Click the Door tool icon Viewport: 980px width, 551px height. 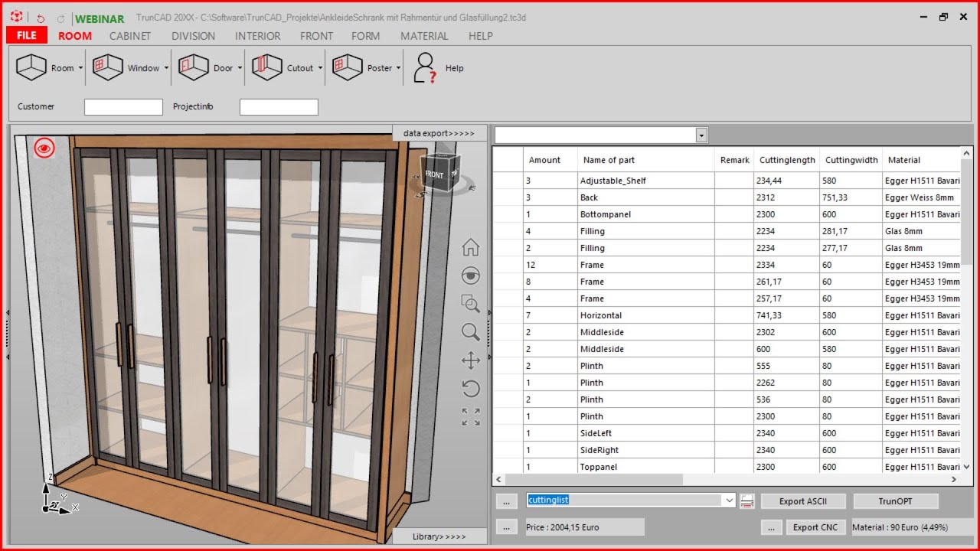[194, 67]
